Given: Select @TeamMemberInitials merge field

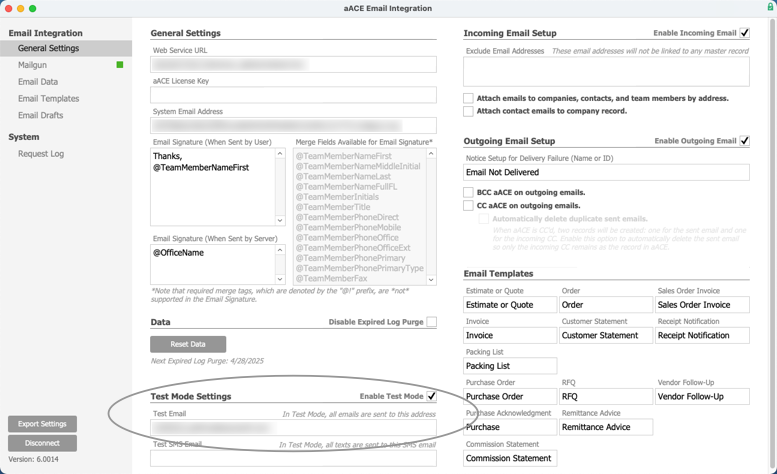Looking at the screenshot, I should click(x=337, y=197).
